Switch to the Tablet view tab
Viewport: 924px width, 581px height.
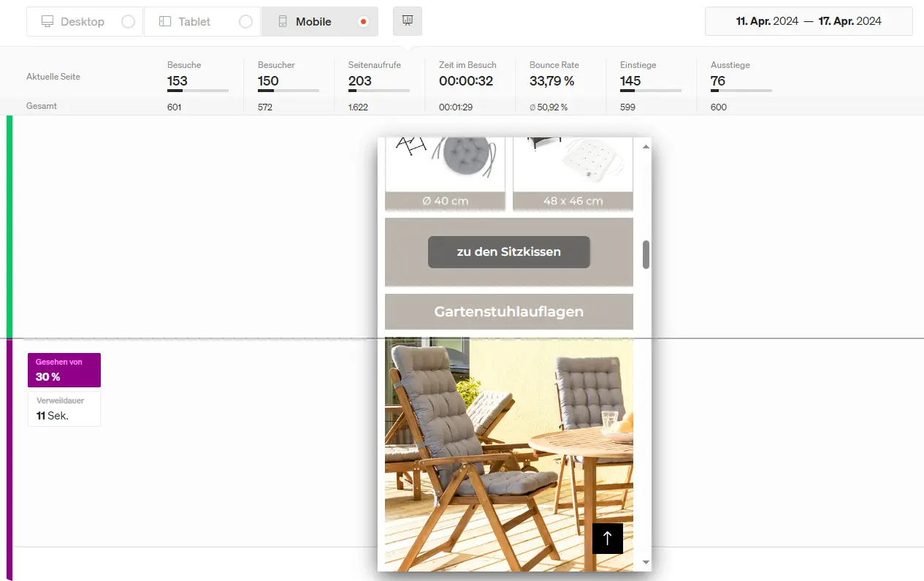point(194,22)
